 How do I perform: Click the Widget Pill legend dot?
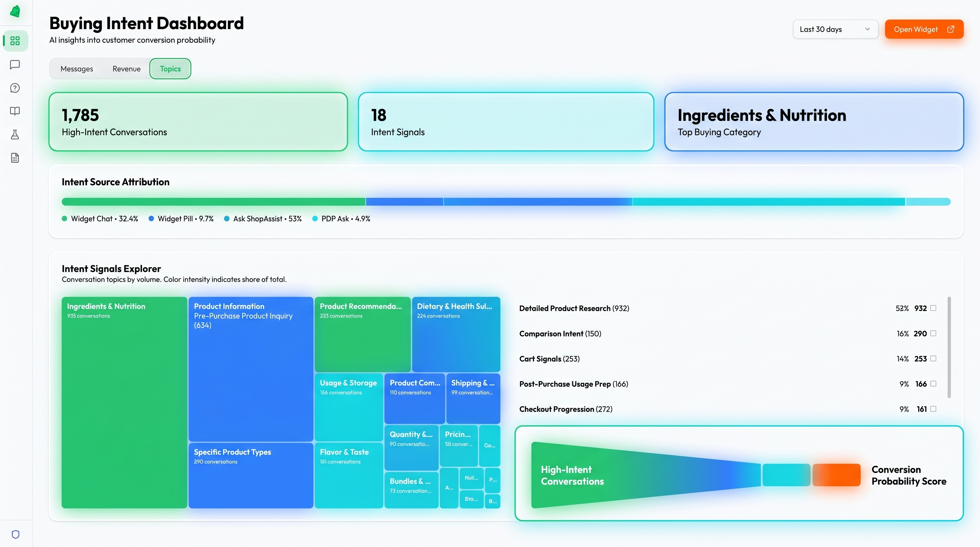coord(151,218)
